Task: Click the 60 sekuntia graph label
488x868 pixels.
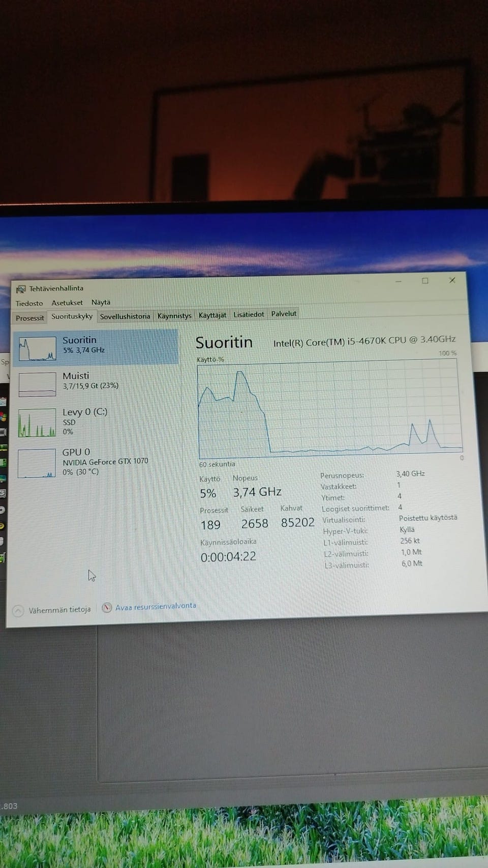Action: pyautogui.click(x=217, y=464)
